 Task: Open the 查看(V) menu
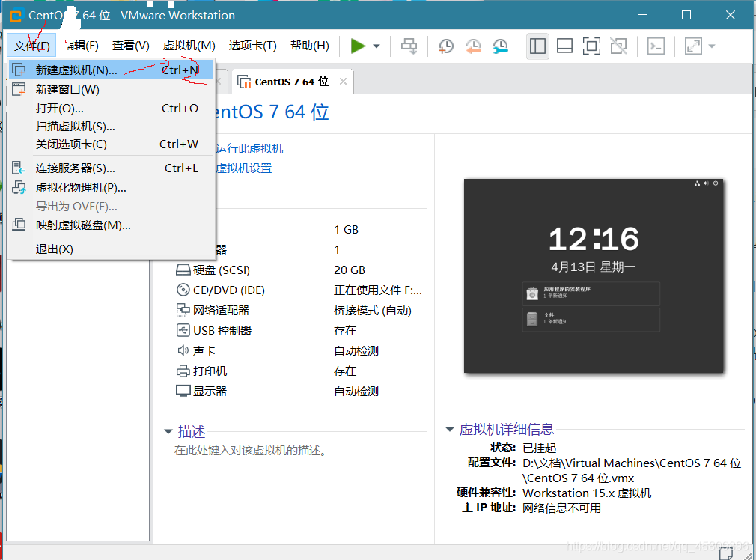click(x=131, y=46)
